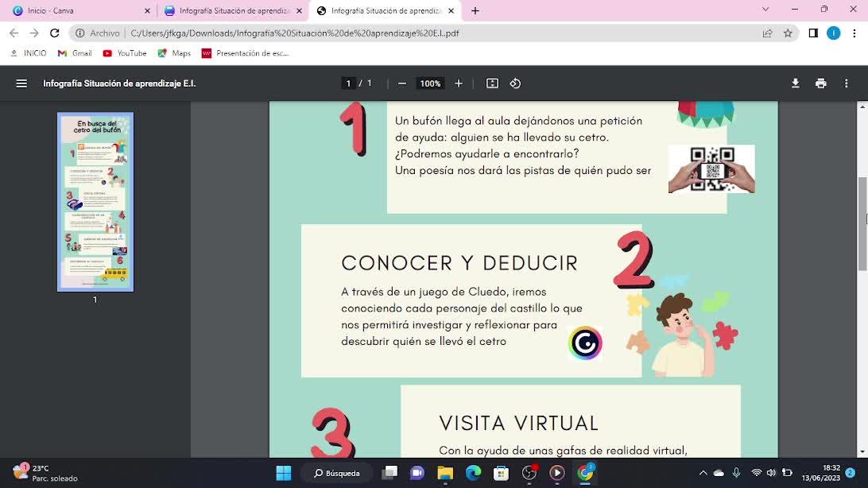The height and width of the screenshot is (488, 868).
Task: Click the CONOCER Y DEDUCIR heading
Action: click(x=459, y=263)
